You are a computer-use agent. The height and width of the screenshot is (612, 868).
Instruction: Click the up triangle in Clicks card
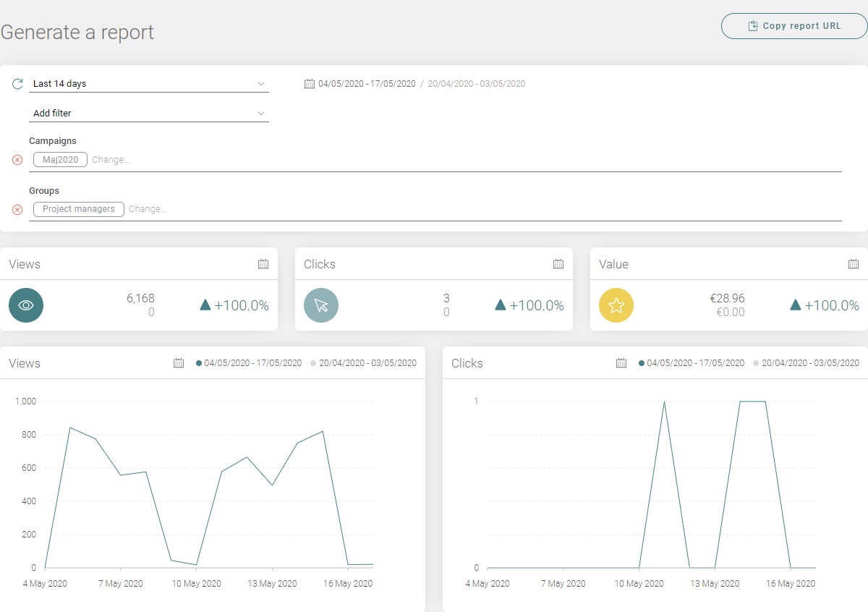tap(501, 305)
